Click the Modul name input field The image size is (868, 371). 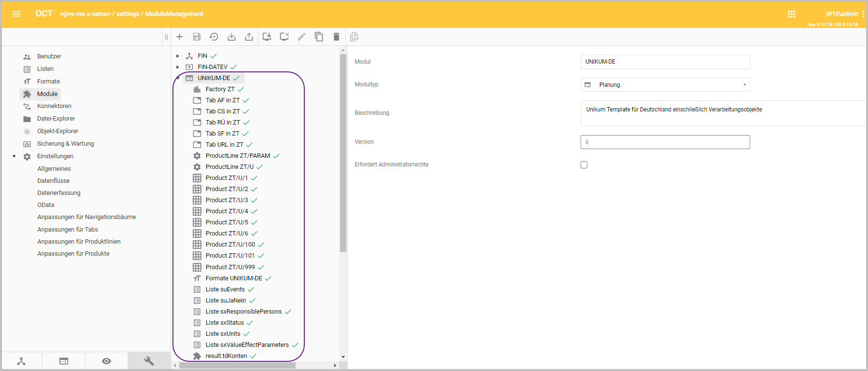tap(665, 62)
